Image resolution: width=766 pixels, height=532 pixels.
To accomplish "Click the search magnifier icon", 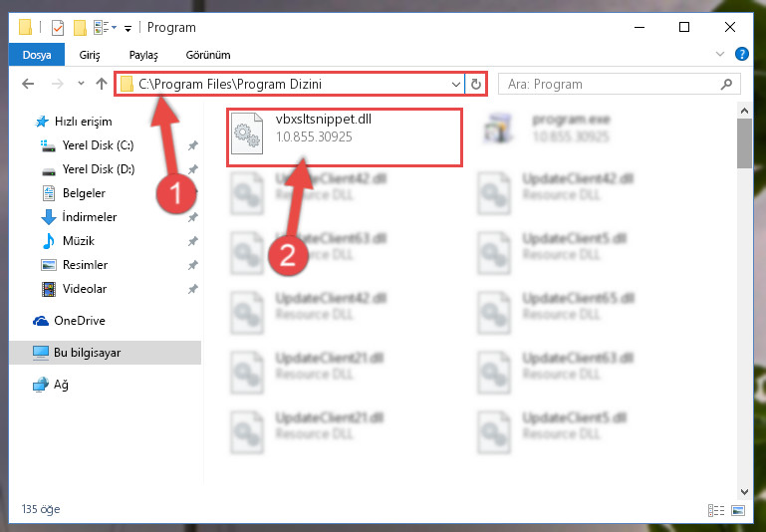I will 726,84.
